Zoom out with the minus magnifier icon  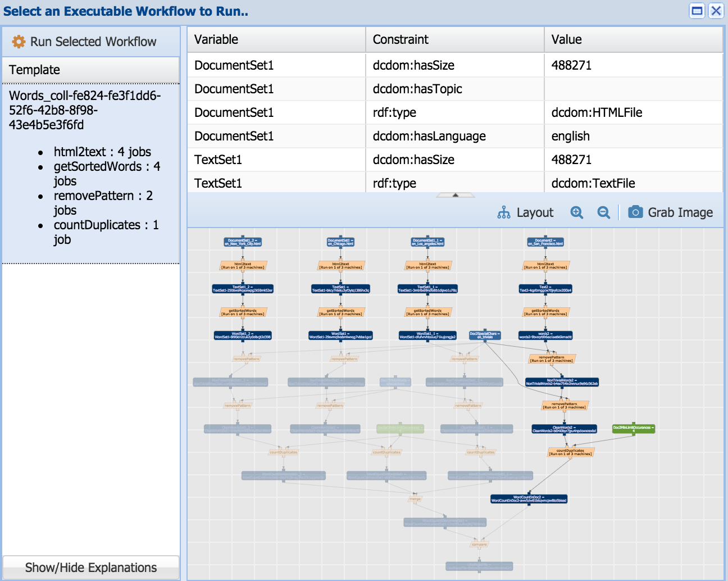603,212
